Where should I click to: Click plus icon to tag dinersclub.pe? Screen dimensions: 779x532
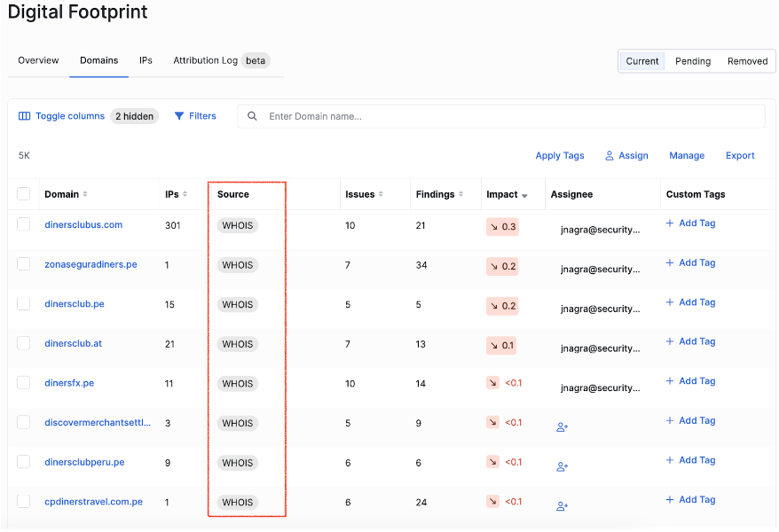[670, 302]
